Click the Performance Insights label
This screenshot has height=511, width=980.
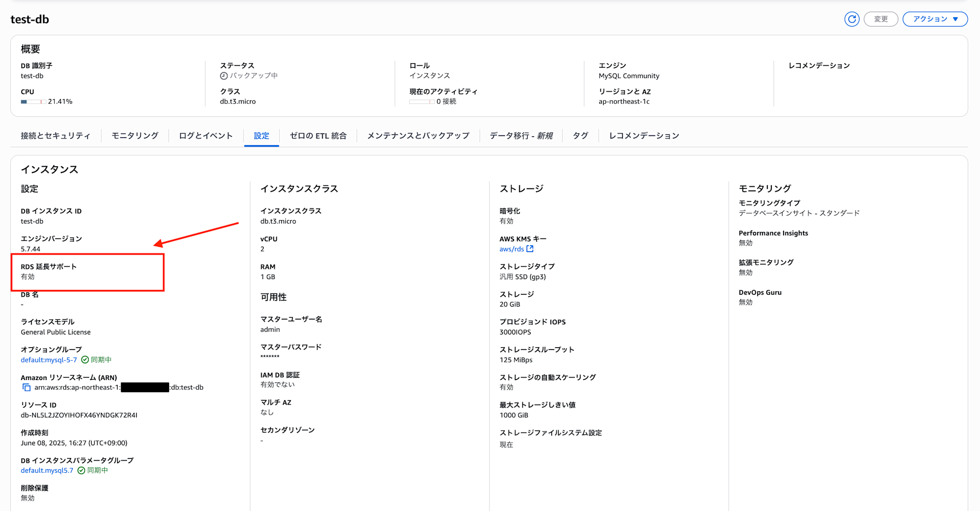coord(773,233)
